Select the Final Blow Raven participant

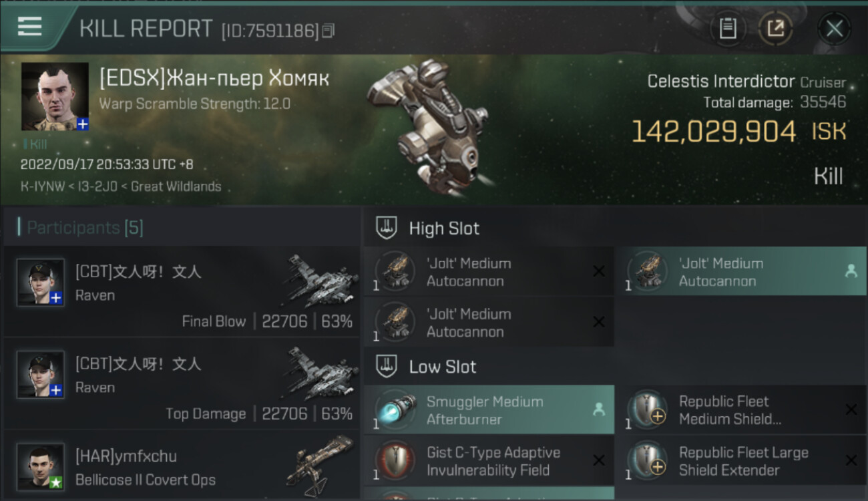[x=182, y=292]
